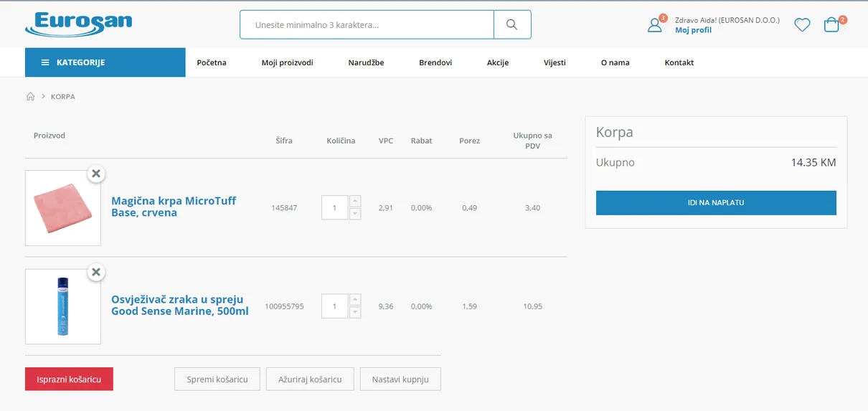Viewport: 868px width, 411px height.
Task: Open Brendovi menu item
Action: [435, 62]
